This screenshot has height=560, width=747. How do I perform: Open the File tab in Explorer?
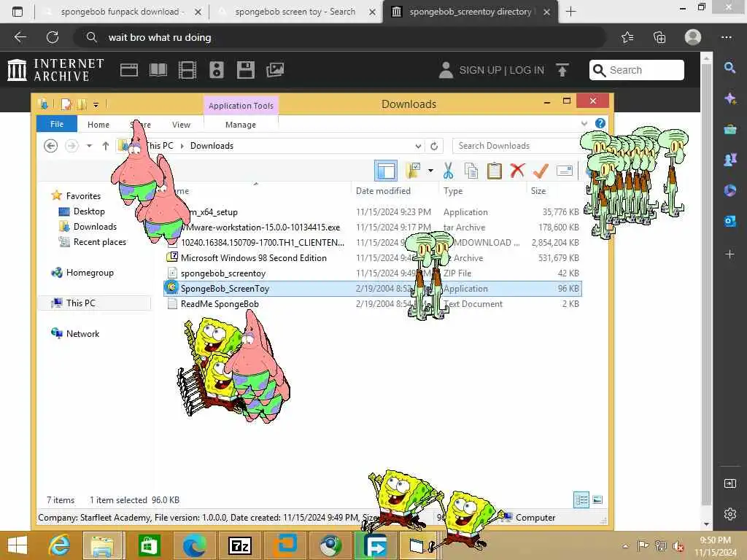(57, 124)
